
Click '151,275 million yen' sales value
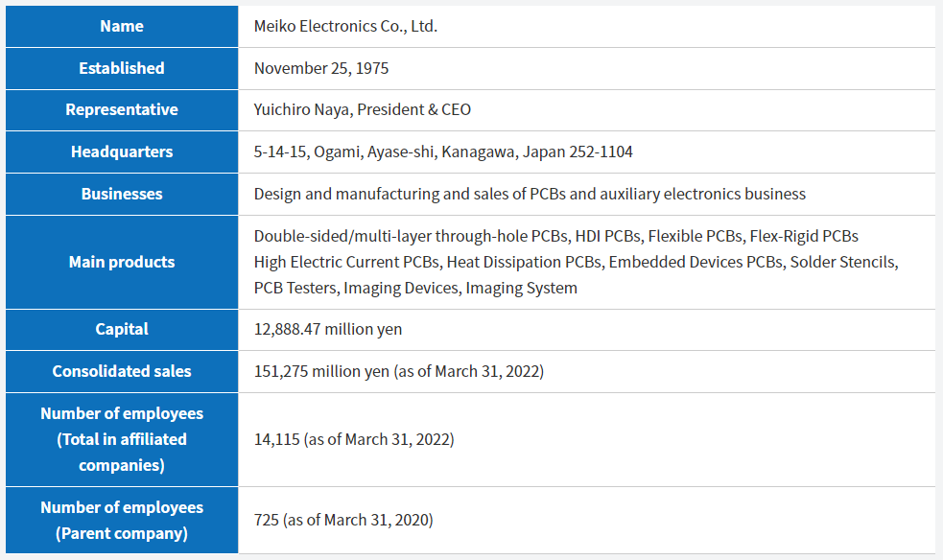pyautogui.click(x=399, y=371)
